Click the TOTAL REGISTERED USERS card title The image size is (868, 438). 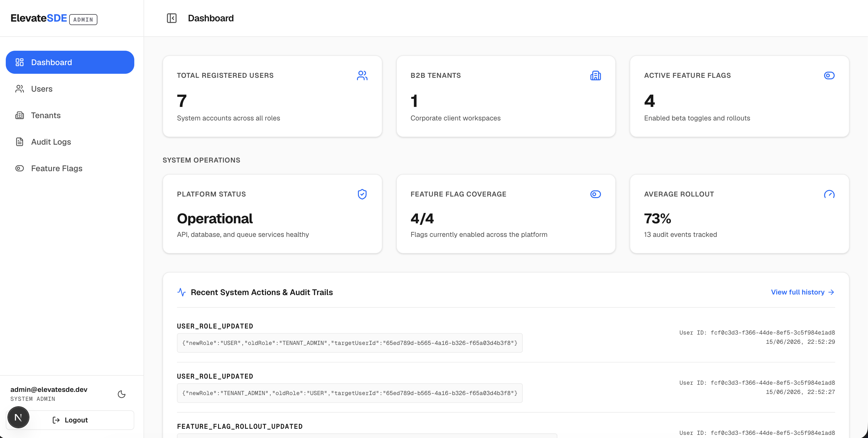point(225,75)
